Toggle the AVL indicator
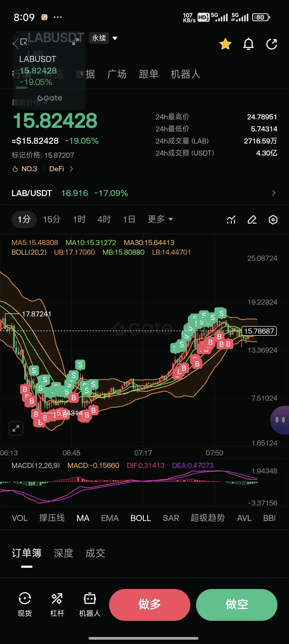289x644 pixels. click(244, 518)
